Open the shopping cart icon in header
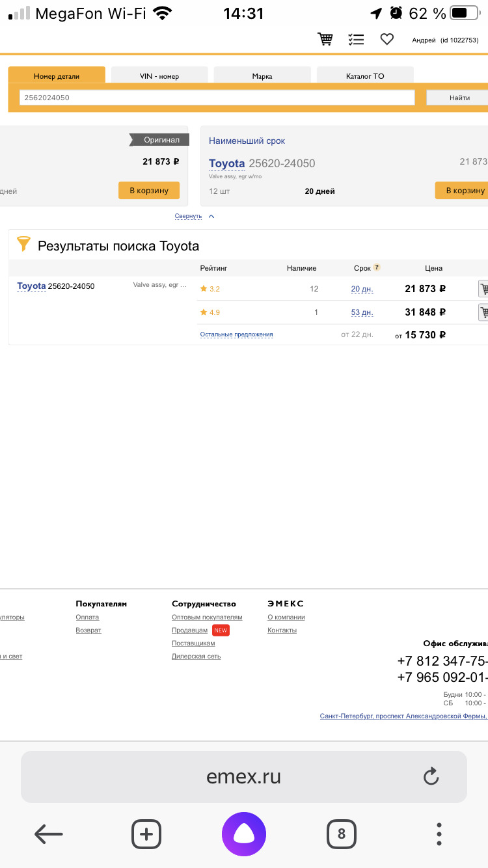This screenshot has height=868, width=488. point(325,40)
